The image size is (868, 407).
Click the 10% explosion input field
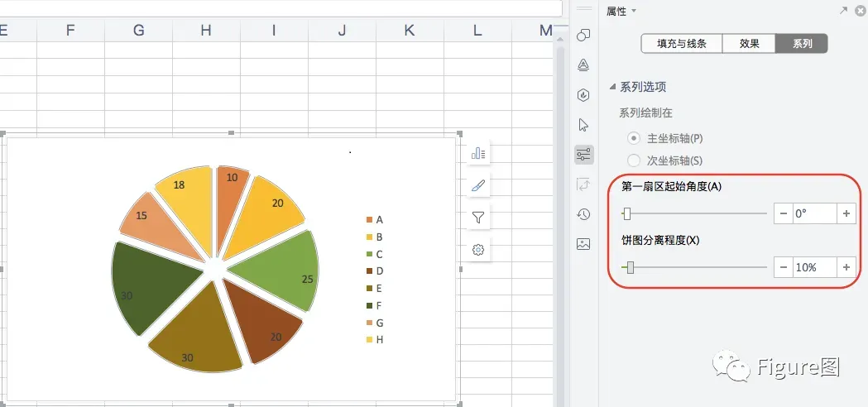814,267
